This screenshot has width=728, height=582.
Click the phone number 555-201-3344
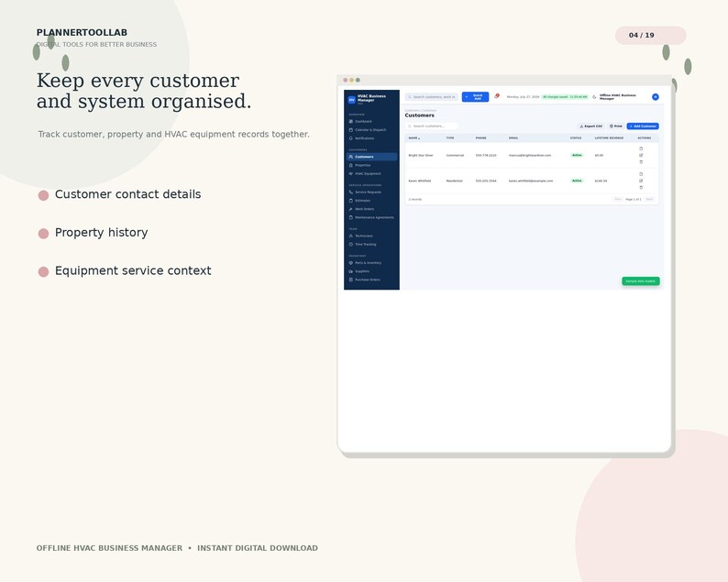pos(486,181)
